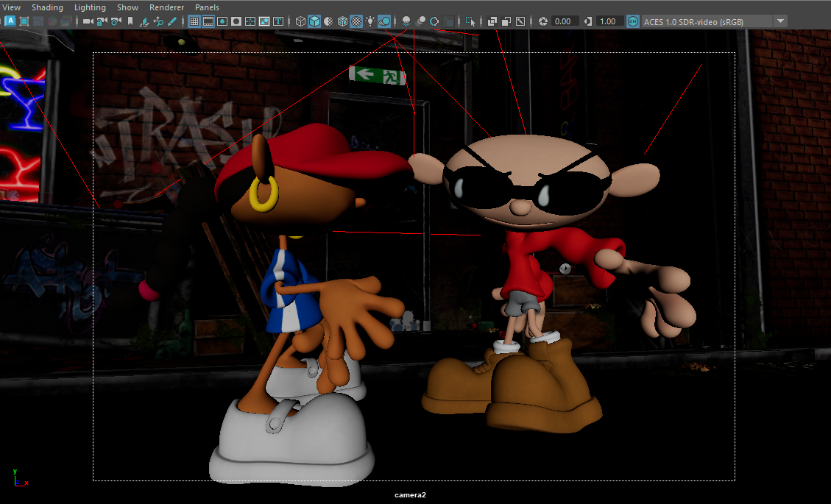Toggle the Resolution Gate display
Screen dimensions: 831x504
(x=222, y=21)
